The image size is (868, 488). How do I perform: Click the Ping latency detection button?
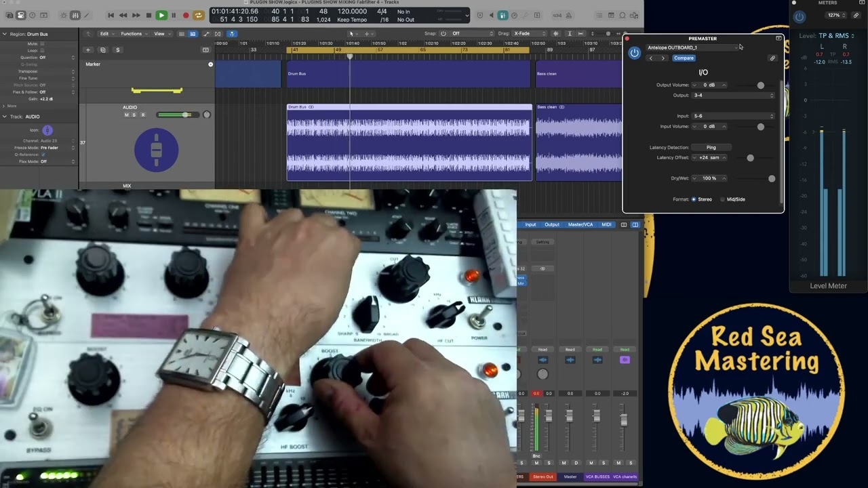coord(711,147)
